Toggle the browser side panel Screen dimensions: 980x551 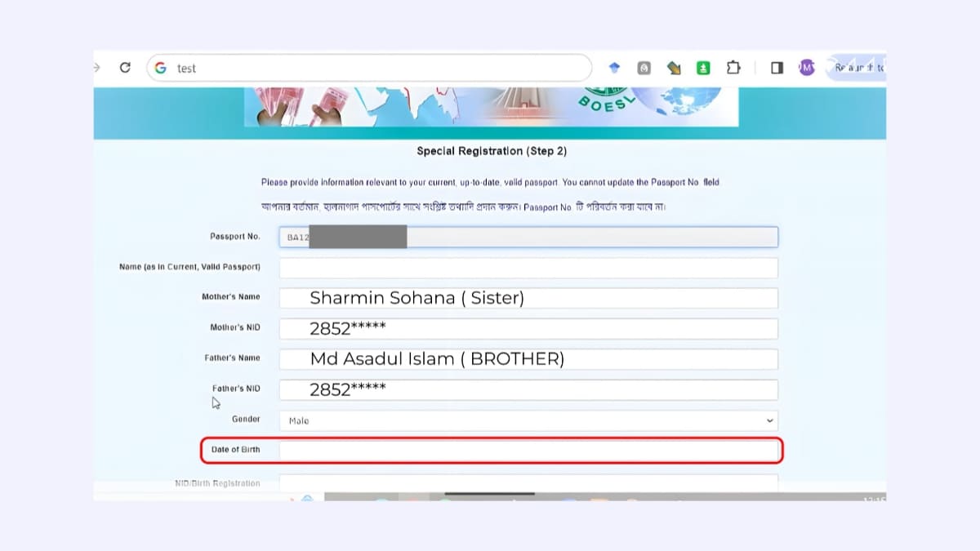[x=777, y=68]
